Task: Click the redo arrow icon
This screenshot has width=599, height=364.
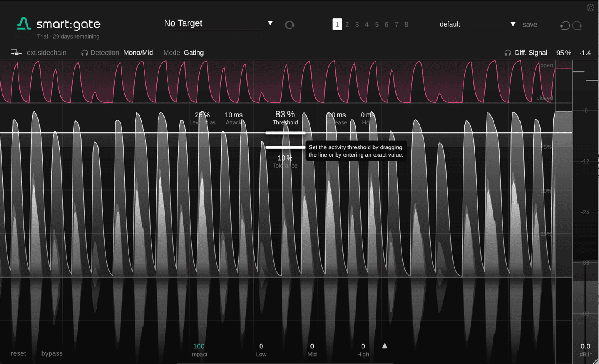Action: tap(578, 25)
